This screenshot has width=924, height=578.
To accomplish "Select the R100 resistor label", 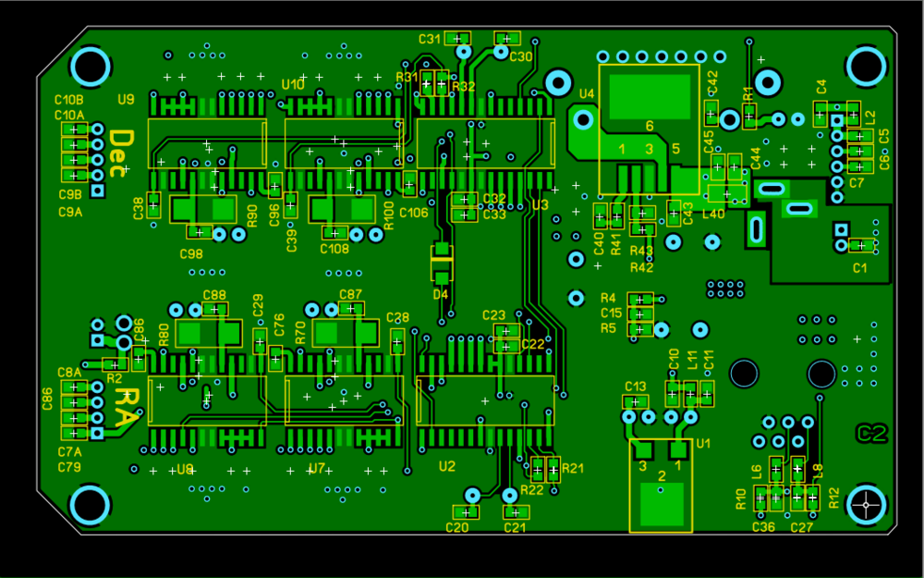I will (388, 215).
